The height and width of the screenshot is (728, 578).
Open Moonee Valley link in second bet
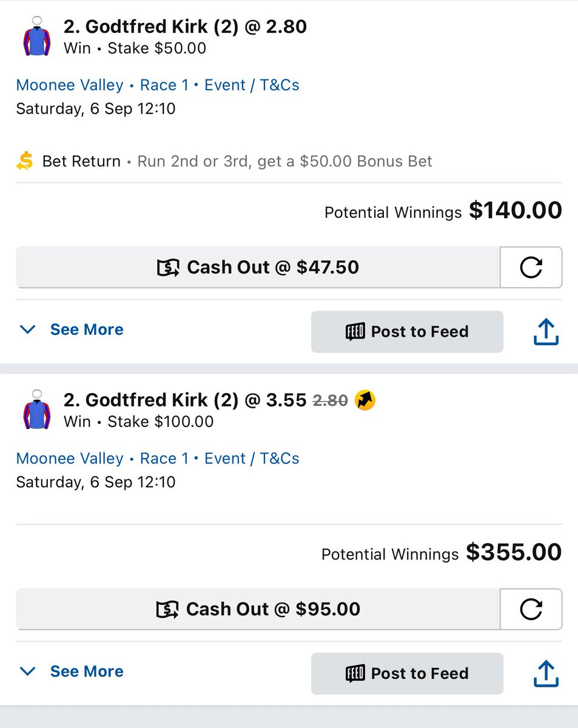(x=70, y=458)
